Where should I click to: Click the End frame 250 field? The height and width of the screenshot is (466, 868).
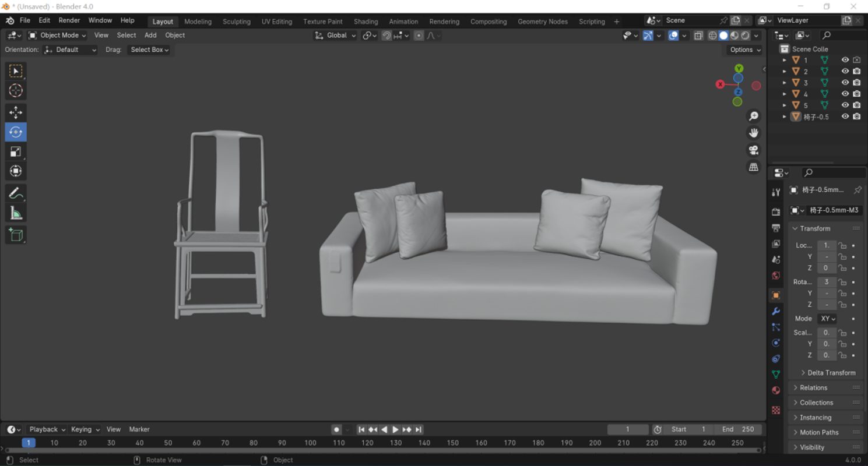pos(739,429)
